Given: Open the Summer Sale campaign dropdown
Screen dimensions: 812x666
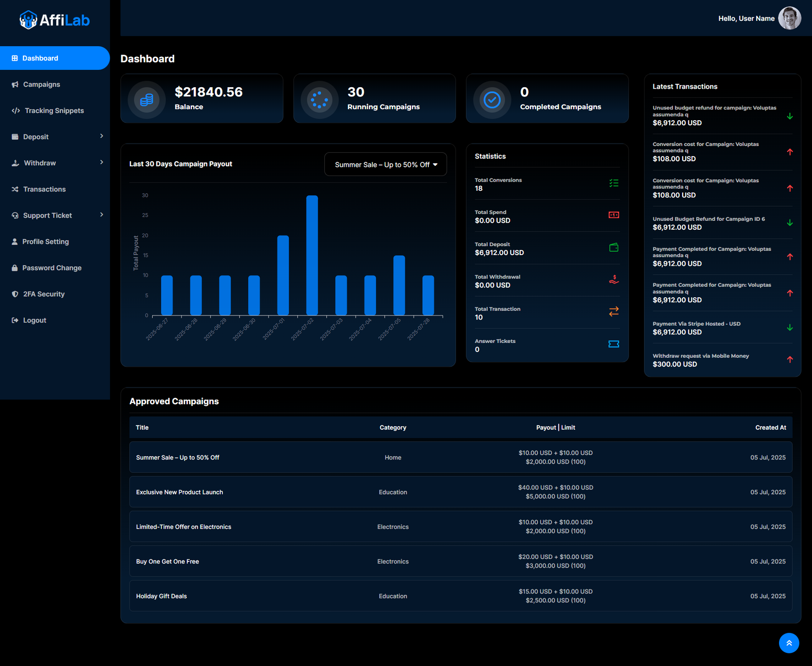Looking at the screenshot, I should pos(385,164).
